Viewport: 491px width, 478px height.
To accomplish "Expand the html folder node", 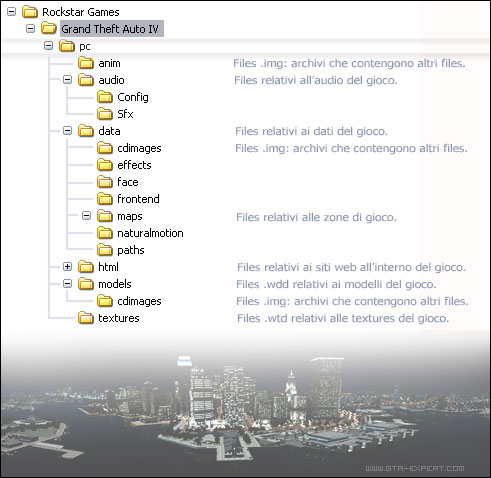I will [68, 267].
